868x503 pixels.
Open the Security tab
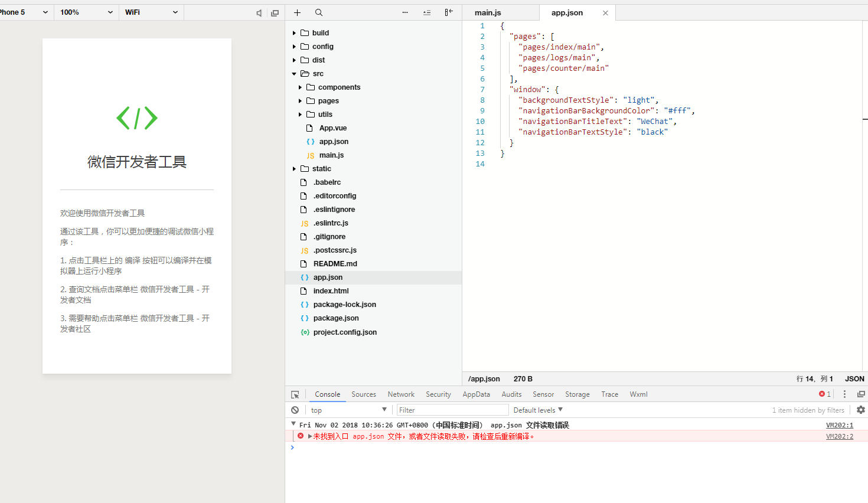pyautogui.click(x=438, y=394)
